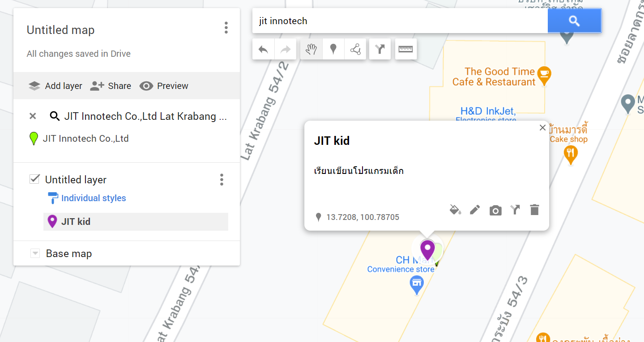Viewport: 644px width, 342px height.
Task: Close the JIT kid info popup
Action: tap(542, 128)
